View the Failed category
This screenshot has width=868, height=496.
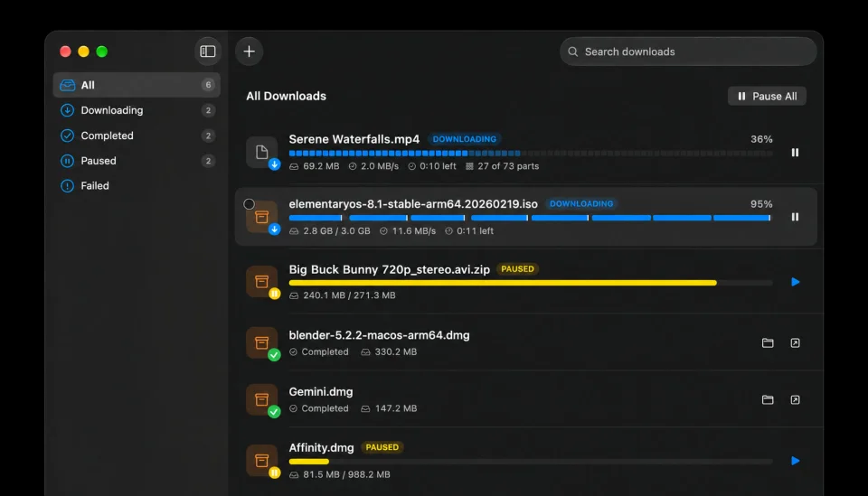click(137, 186)
